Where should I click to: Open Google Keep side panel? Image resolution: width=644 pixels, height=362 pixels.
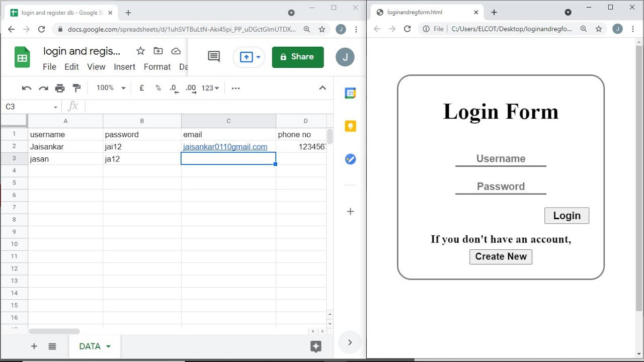[x=350, y=126]
